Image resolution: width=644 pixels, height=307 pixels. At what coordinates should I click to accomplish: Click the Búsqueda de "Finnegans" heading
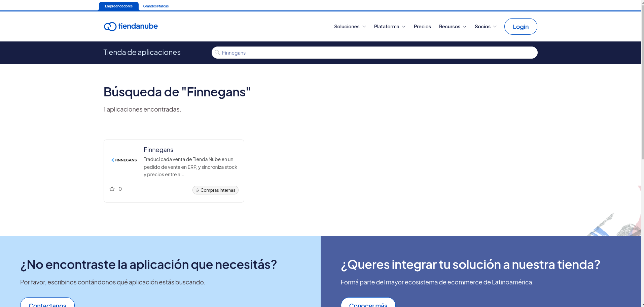177,92
